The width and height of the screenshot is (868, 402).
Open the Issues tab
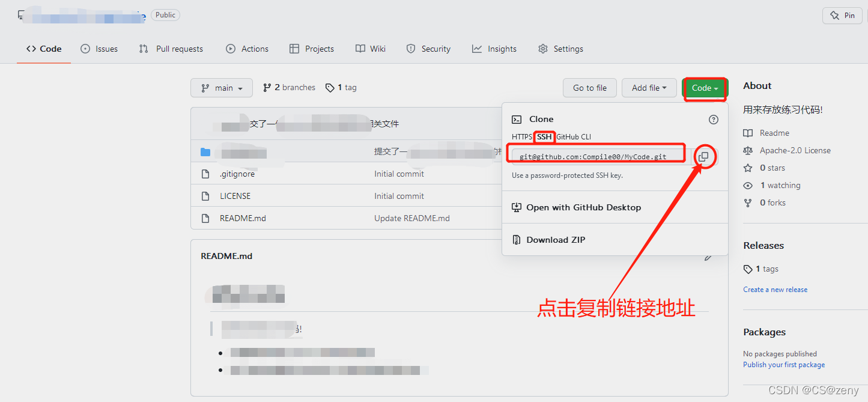pyautogui.click(x=99, y=49)
